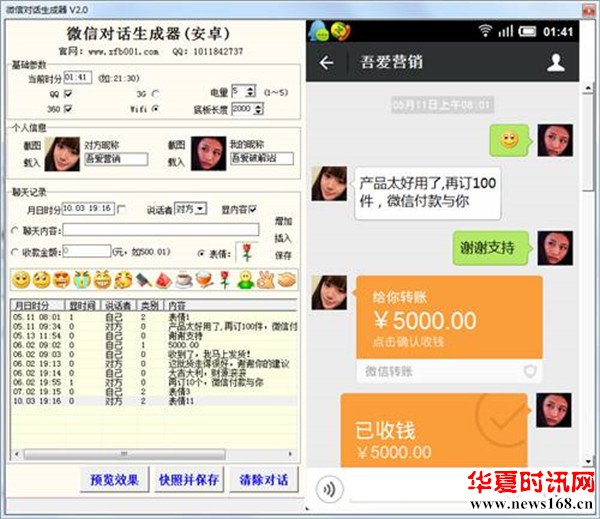Click the 收款金额 amount field

click(x=87, y=251)
